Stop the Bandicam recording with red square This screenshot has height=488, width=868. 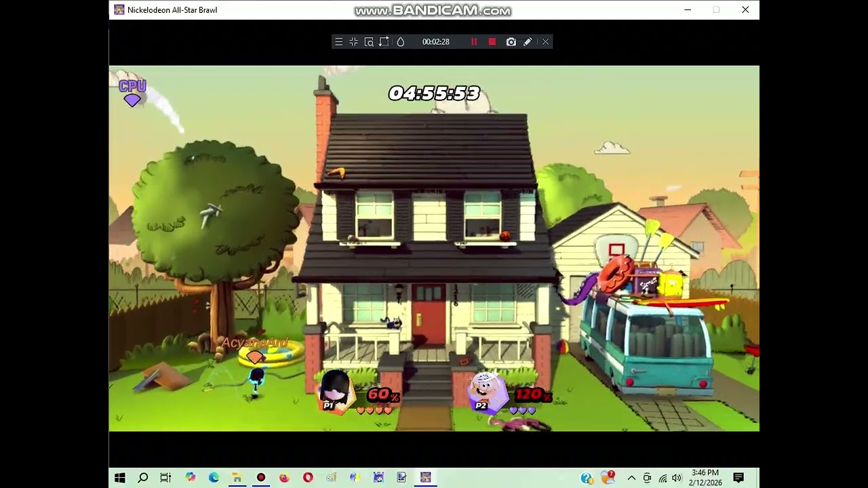[492, 42]
